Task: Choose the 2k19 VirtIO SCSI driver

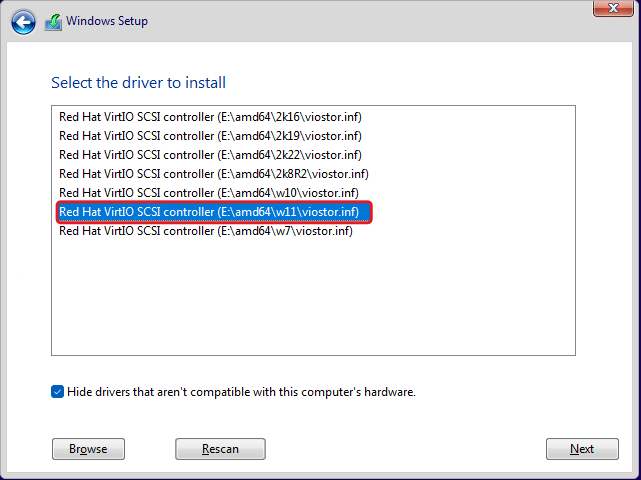Action: point(210,136)
